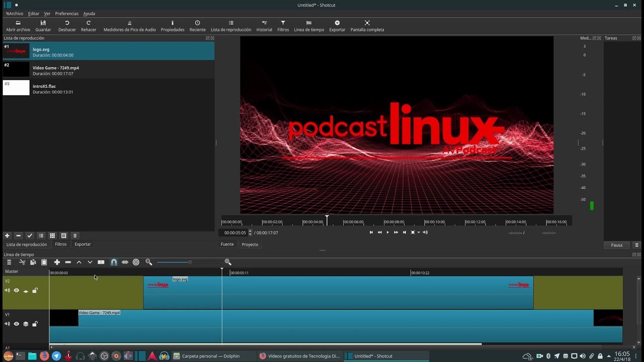Save the project with Guardar
The image size is (644, 362).
click(x=43, y=26)
